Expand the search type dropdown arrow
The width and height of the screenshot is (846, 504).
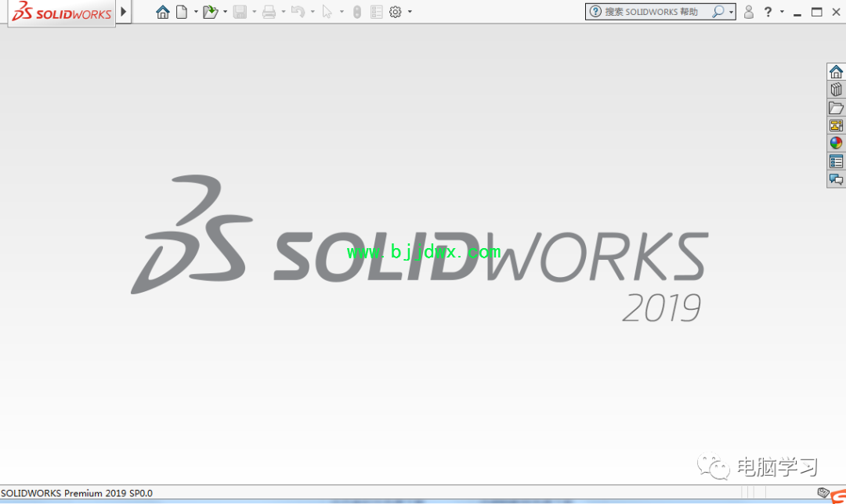731,12
